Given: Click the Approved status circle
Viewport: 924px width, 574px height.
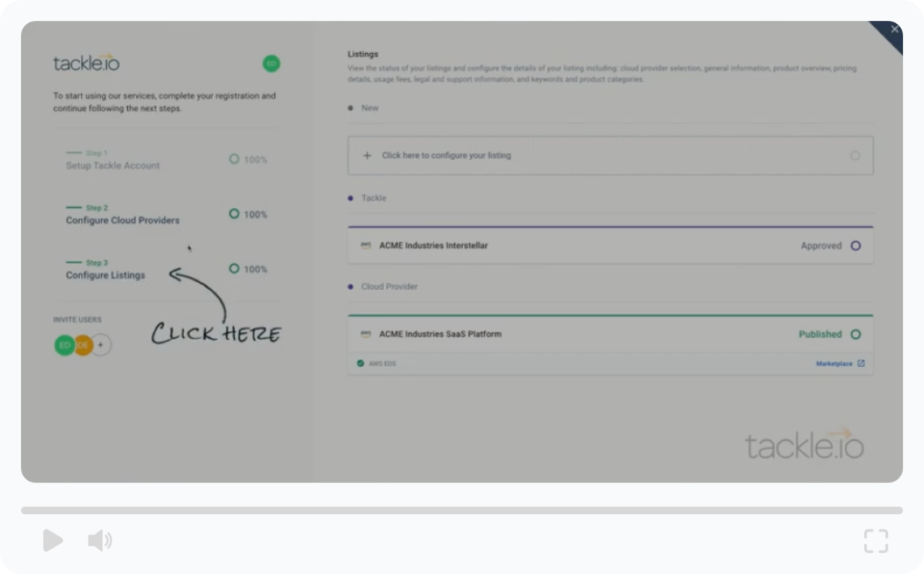Looking at the screenshot, I should (x=855, y=246).
